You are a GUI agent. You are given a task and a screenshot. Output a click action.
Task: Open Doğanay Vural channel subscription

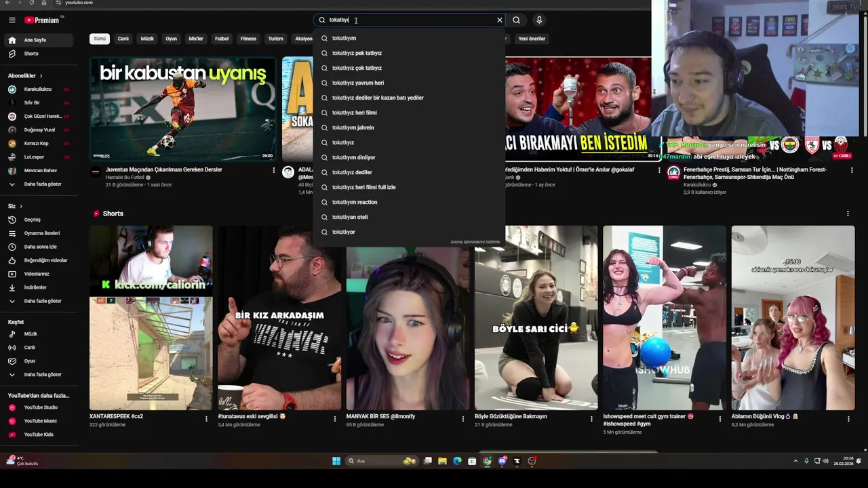pyautogui.click(x=37, y=130)
